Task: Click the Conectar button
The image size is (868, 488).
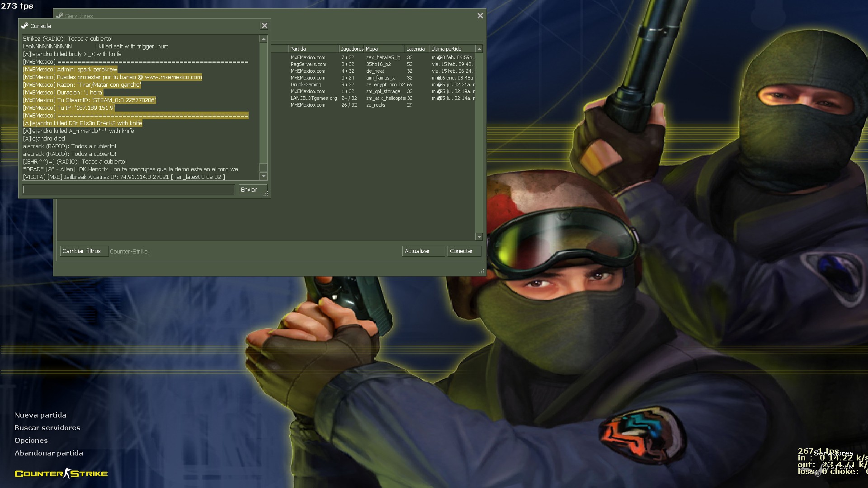Action: tap(464, 251)
